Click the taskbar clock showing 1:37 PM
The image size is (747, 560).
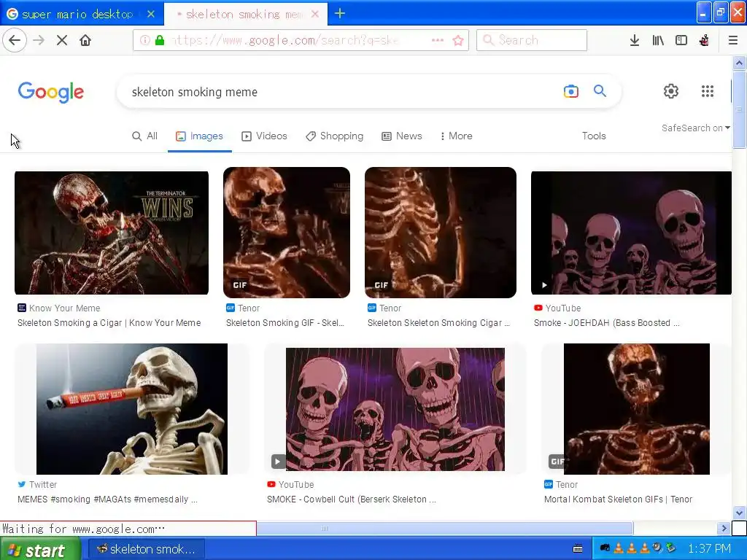(x=709, y=549)
